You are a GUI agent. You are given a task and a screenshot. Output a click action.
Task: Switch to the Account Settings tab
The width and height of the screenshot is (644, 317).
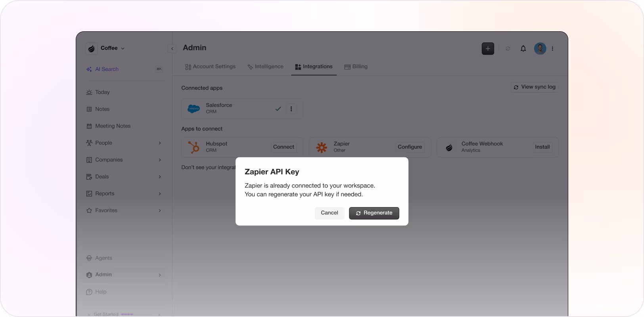[x=210, y=67]
